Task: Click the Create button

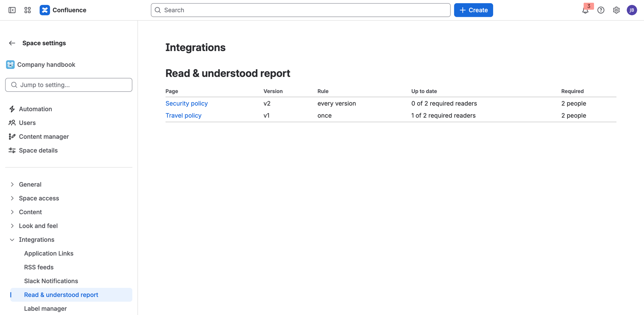Action: [474, 10]
